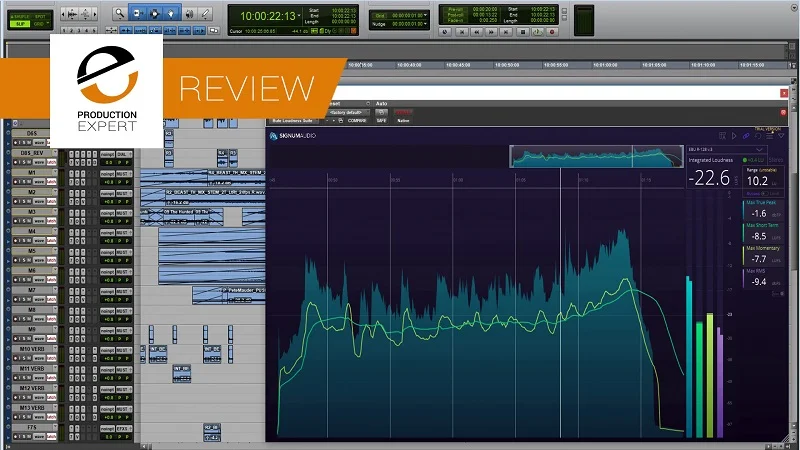Open D85_REV output DIAL selector
The width and height of the screenshot is (800, 450).
123,154
